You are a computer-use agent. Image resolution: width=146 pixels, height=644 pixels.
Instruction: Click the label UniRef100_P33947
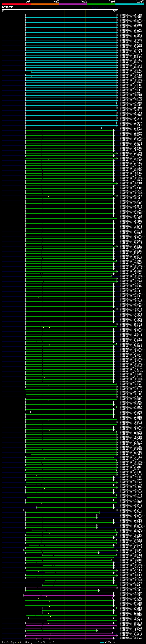(x=131, y=228)
